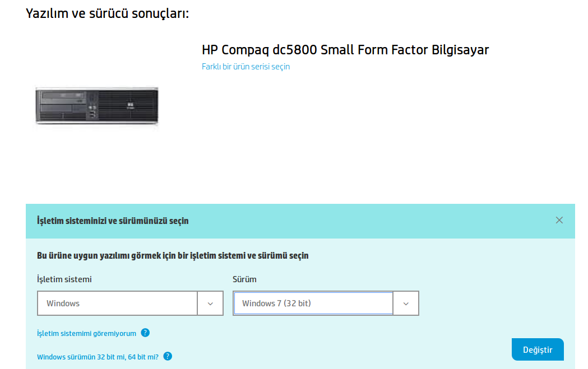Open help icon beside İşletim sistemimi göremiyorum
The image size is (588, 369).
(145, 333)
